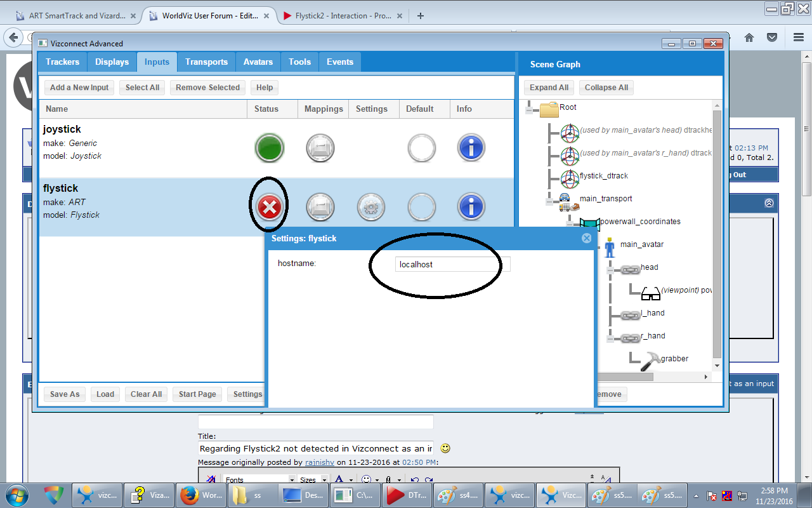Click the joystick green status icon
The width and height of the screenshot is (812, 508).
pos(270,149)
